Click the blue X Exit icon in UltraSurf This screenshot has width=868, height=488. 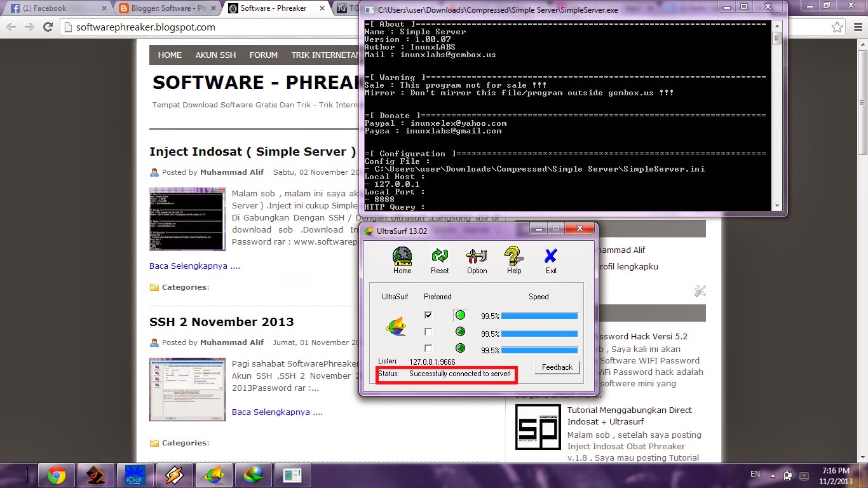(551, 256)
